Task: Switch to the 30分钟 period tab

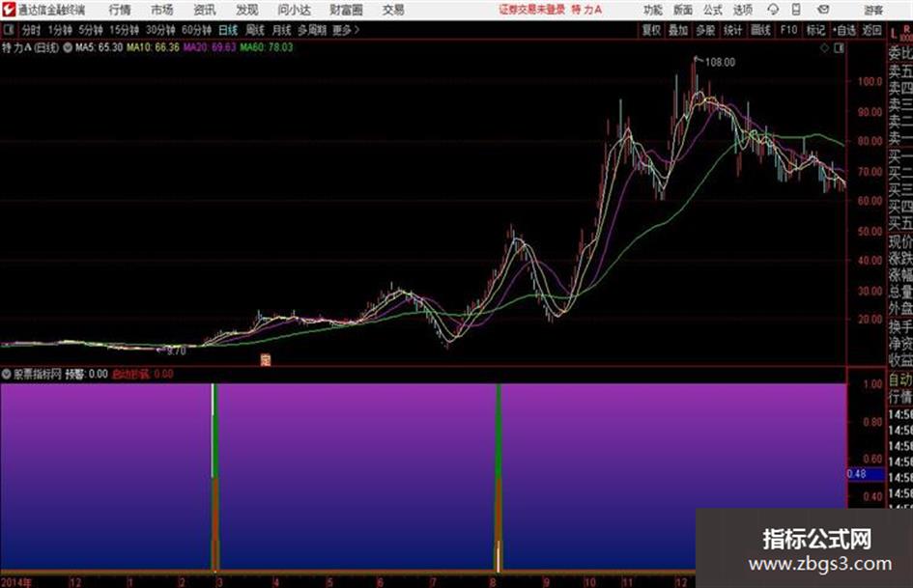Action: click(x=160, y=30)
